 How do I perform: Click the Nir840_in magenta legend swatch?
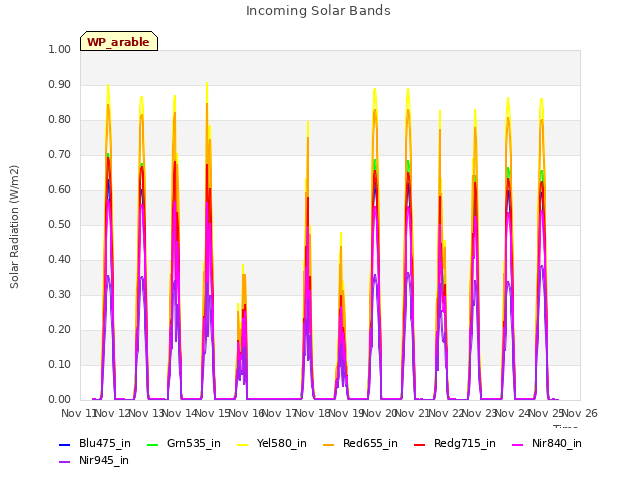[x=518, y=444]
